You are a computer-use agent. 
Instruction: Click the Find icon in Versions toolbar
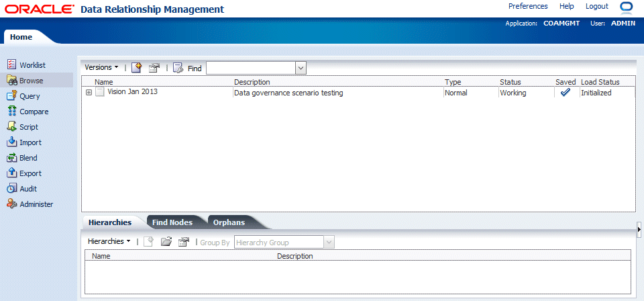[x=178, y=69]
